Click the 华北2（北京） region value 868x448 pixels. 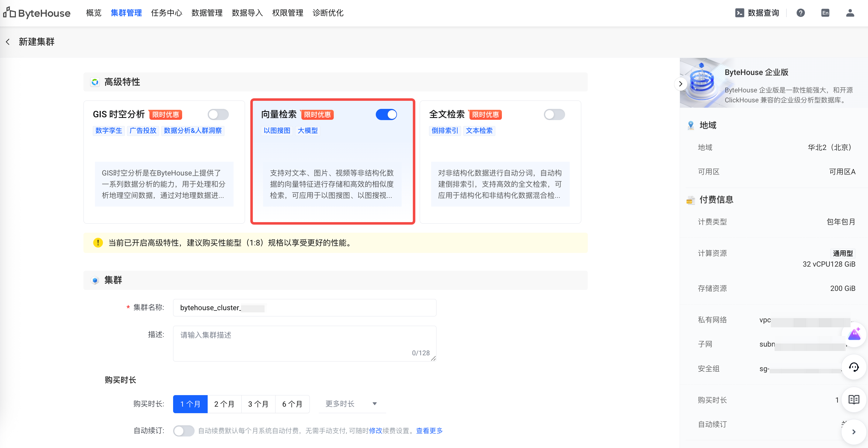click(x=832, y=147)
